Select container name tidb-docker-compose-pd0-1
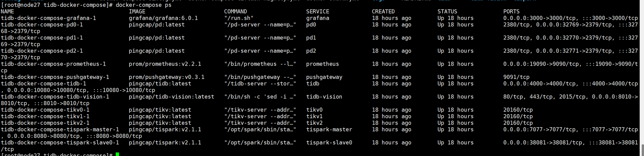The image size is (644, 156). pyautogui.click(x=42, y=24)
